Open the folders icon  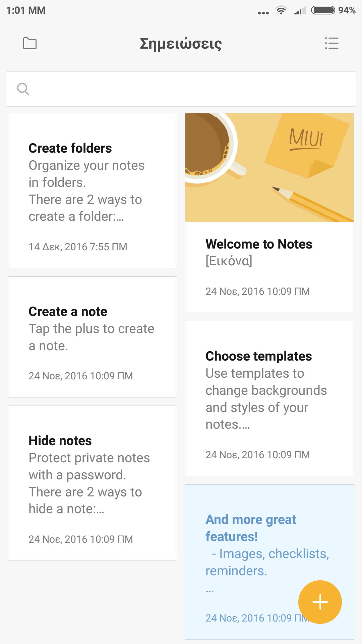click(x=30, y=43)
